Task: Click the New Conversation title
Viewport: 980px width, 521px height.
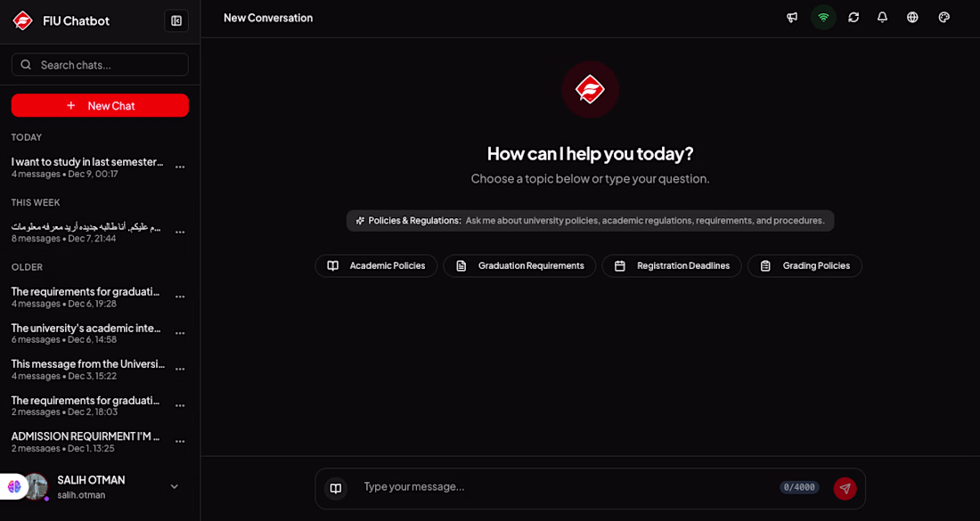Action: click(x=268, y=18)
